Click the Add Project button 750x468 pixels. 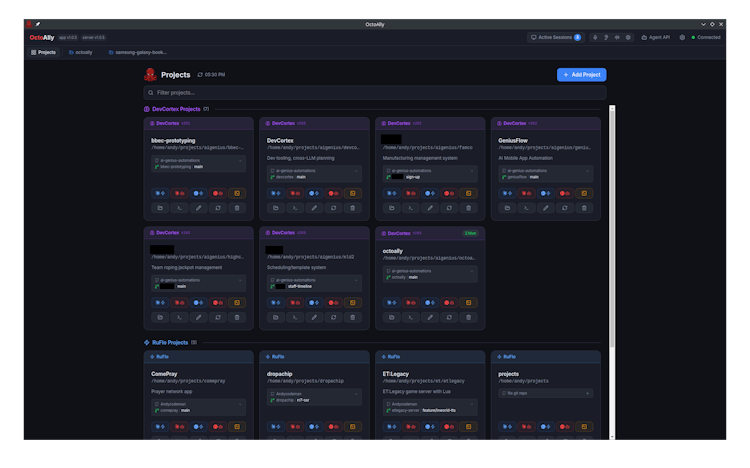coord(581,75)
